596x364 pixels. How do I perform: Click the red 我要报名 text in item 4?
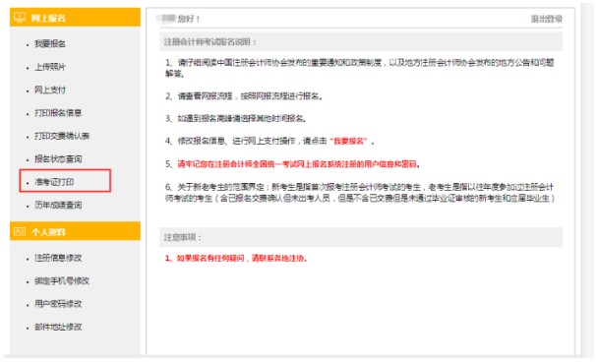348,141
